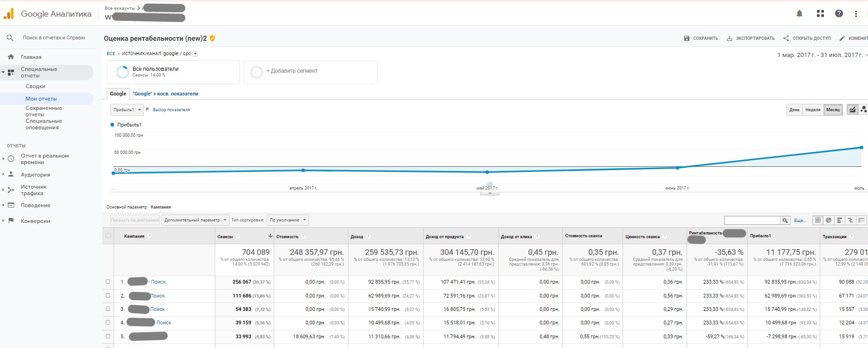Click the annotations drawer handle below chart
The width and height of the screenshot is (868, 348).
[490, 193]
